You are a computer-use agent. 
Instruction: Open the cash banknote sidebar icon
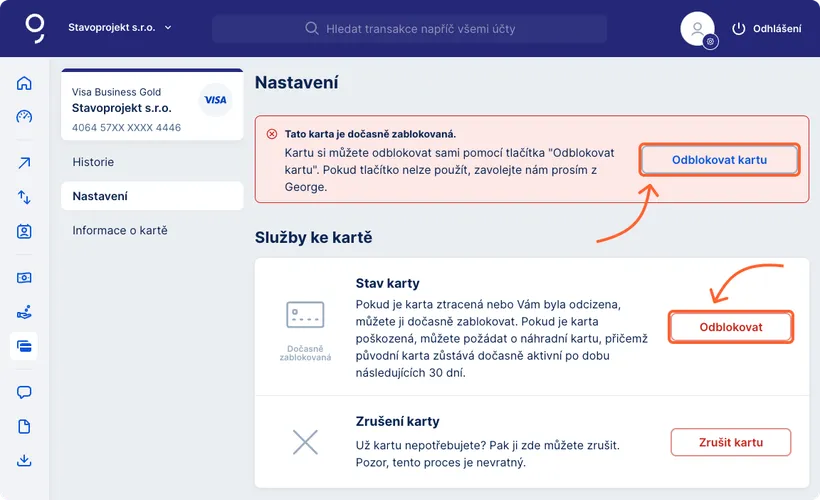[x=24, y=277]
